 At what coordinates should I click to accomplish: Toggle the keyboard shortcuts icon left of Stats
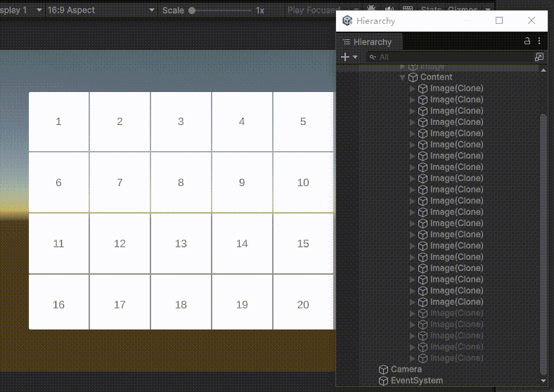point(408,10)
